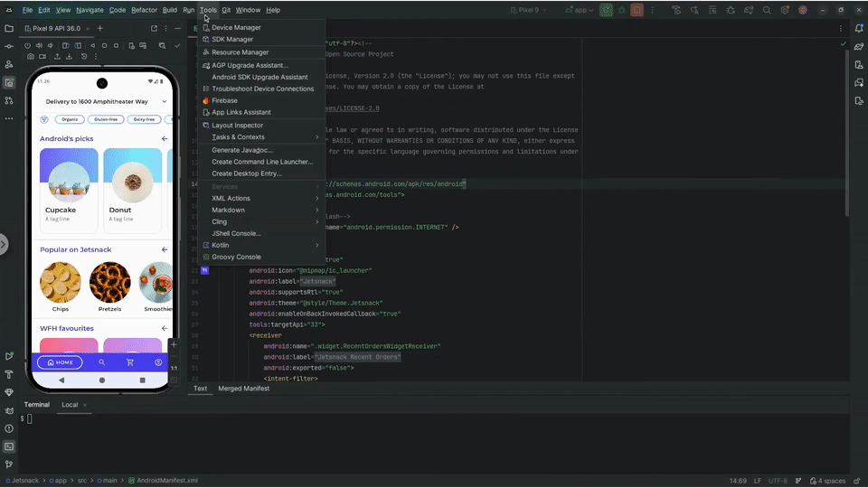Viewport: 868px width, 488px height.
Task: Toggle the Dairy-free filter chip
Action: coord(145,119)
